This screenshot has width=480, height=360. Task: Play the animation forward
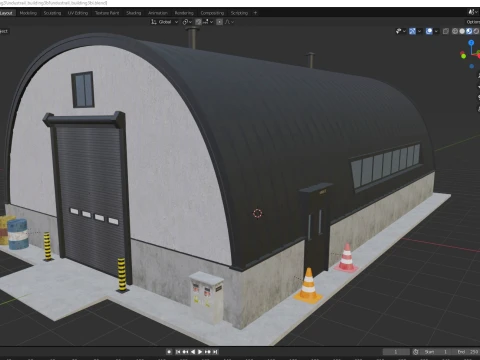click(x=200, y=352)
